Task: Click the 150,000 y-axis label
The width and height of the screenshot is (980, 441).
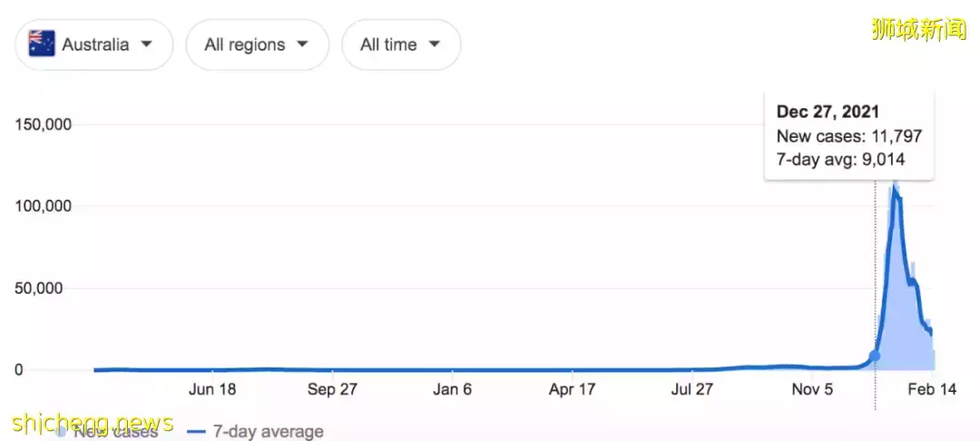Action: (x=44, y=124)
